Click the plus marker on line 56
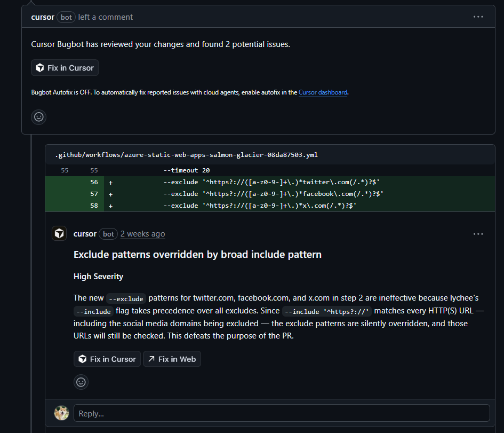Image resolution: width=504 pixels, height=433 pixels. [110, 183]
